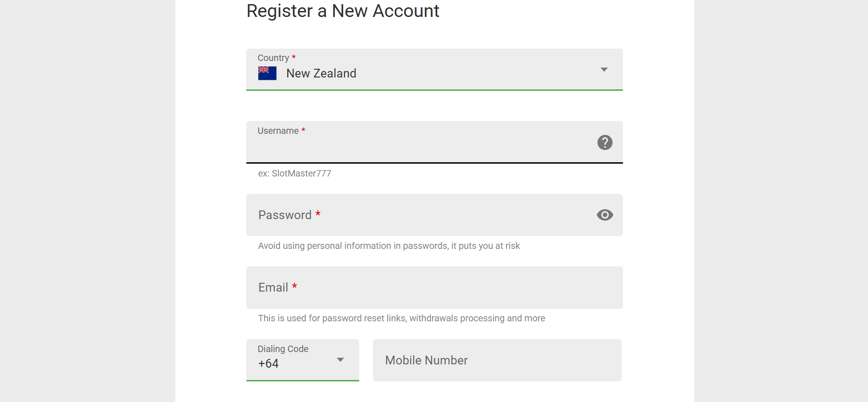Screen dimensions: 868x402
Task: Click the 'Register a New Account' heading
Action: 343,11
